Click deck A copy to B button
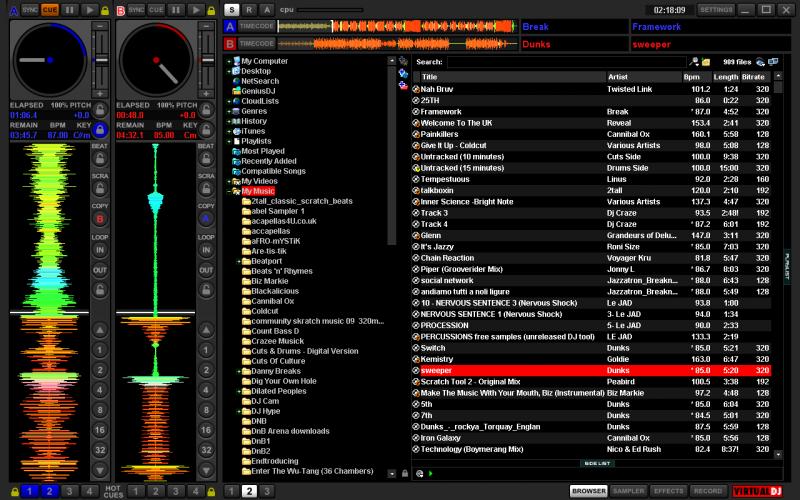 [100, 219]
